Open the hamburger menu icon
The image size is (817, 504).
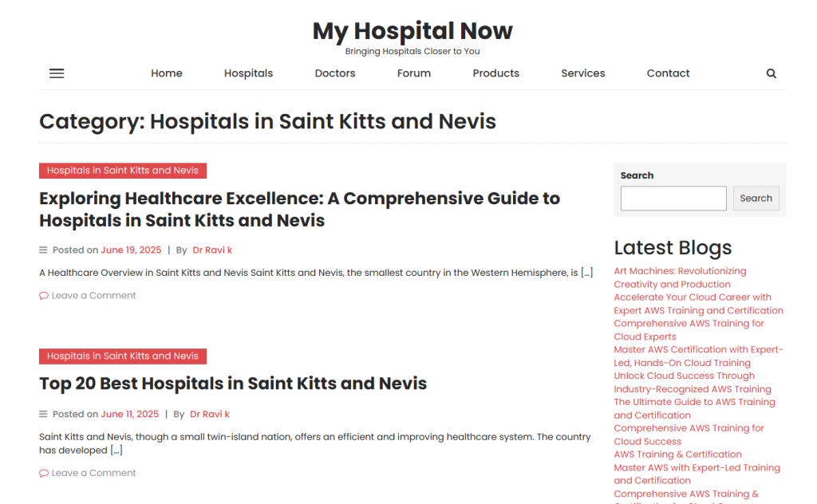tap(57, 73)
